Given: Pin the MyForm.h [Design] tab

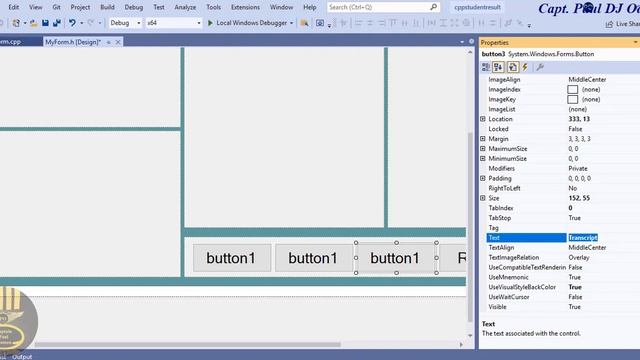Looking at the screenshot, I should click(x=109, y=42).
